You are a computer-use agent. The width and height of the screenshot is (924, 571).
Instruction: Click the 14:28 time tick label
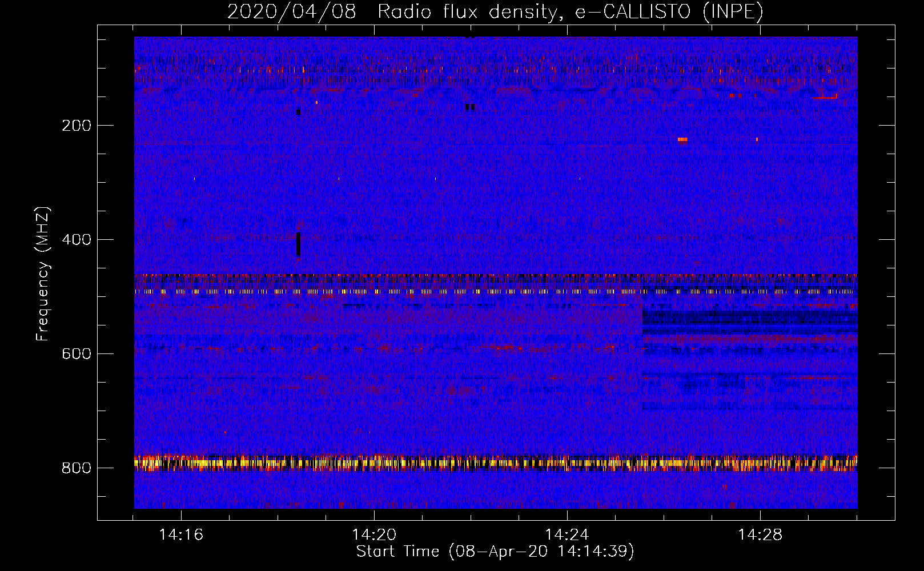(760, 535)
